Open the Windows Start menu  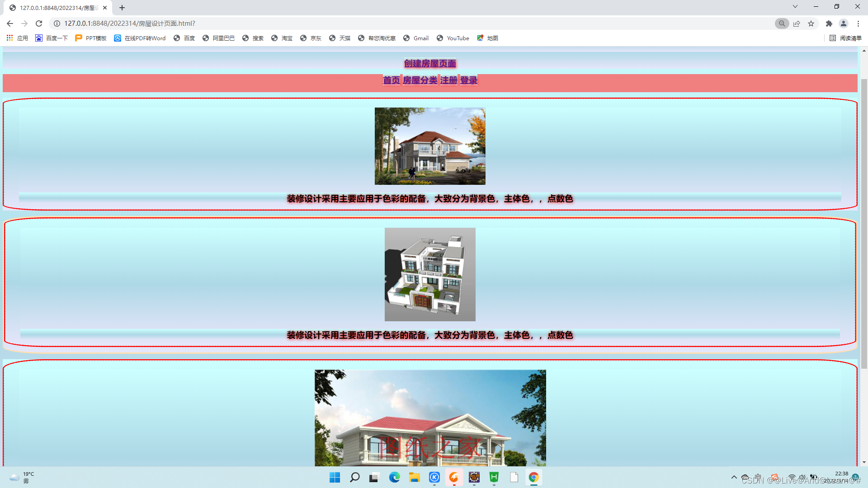pyautogui.click(x=335, y=477)
